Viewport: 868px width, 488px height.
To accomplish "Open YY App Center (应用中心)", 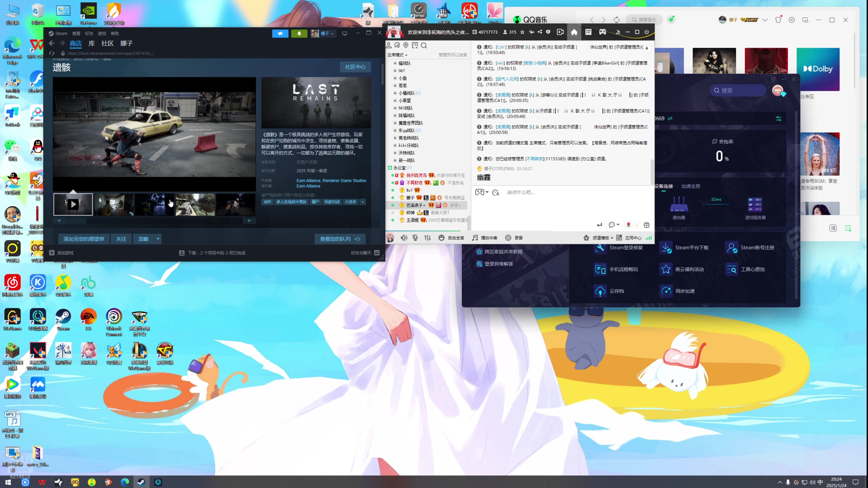I will (x=629, y=238).
